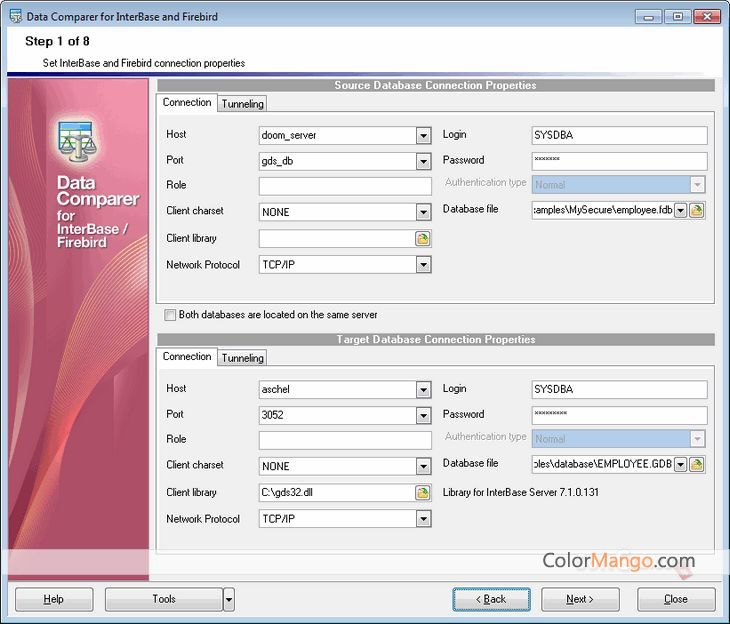Click source Role input field
The image size is (730, 624).
345,186
